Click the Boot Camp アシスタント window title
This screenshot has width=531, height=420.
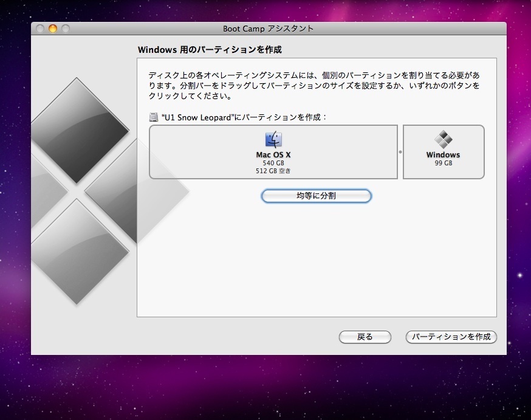[268, 29]
